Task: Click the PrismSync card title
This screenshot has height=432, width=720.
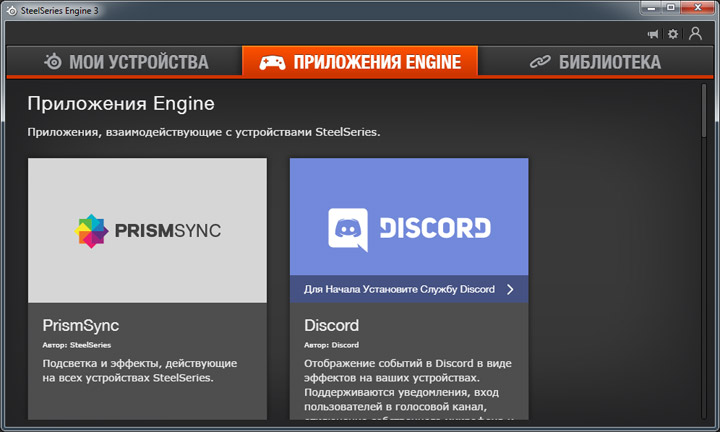Action: pos(81,325)
